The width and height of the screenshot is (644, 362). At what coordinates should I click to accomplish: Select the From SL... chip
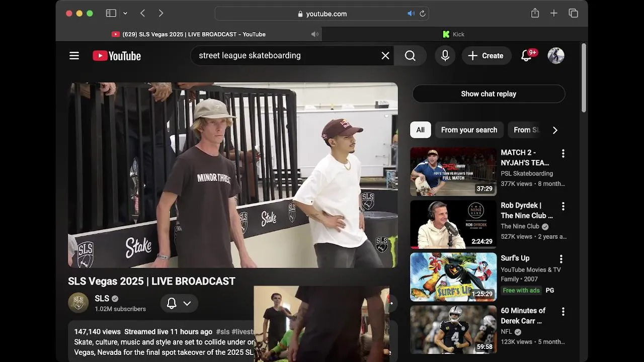526,130
